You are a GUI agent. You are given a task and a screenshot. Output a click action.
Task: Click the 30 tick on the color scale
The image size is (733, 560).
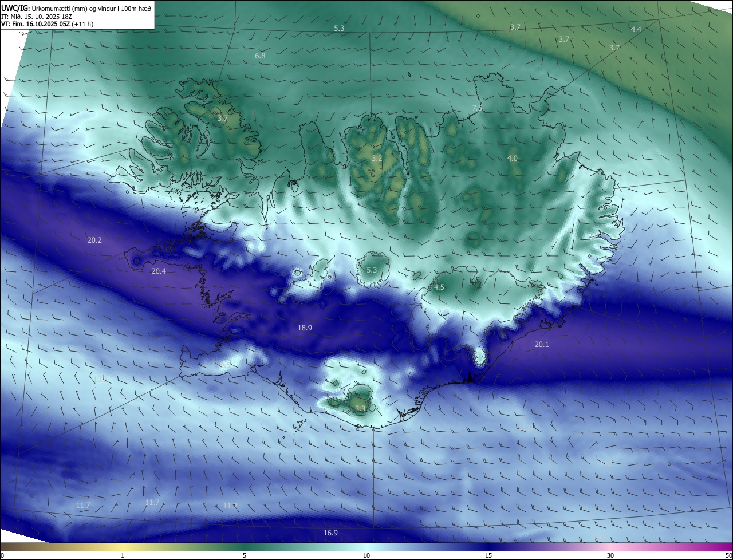click(610, 556)
